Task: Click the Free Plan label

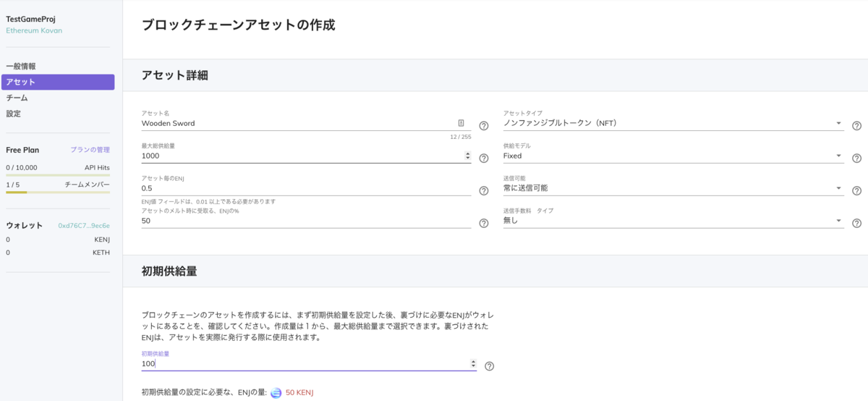Action: (22, 150)
